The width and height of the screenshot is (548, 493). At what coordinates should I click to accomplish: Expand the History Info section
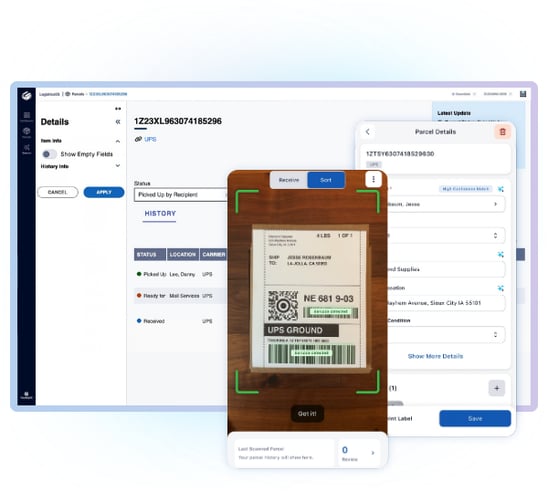[118, 166]
